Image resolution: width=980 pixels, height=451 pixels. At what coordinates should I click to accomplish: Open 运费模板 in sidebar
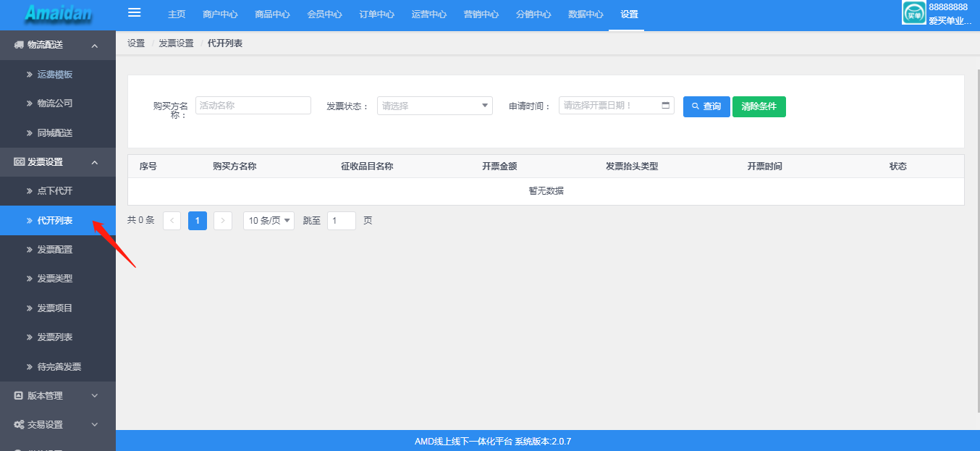[58, 75]
